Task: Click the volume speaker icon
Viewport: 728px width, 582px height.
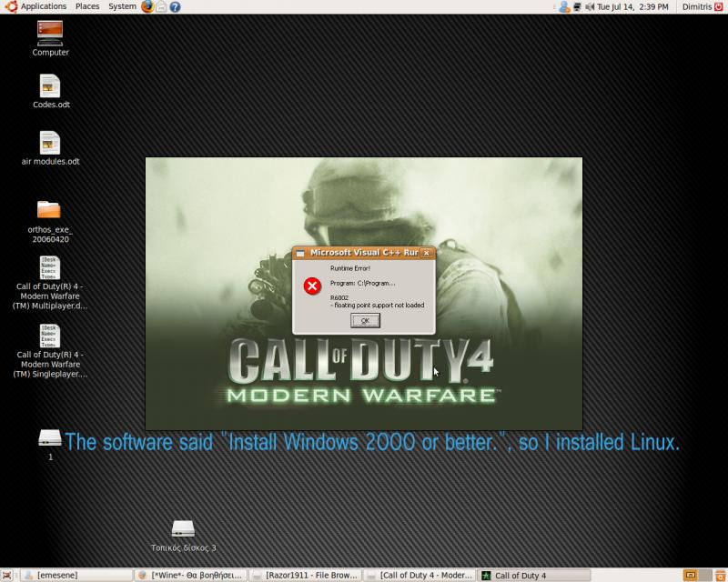Action: coord(590,7)
